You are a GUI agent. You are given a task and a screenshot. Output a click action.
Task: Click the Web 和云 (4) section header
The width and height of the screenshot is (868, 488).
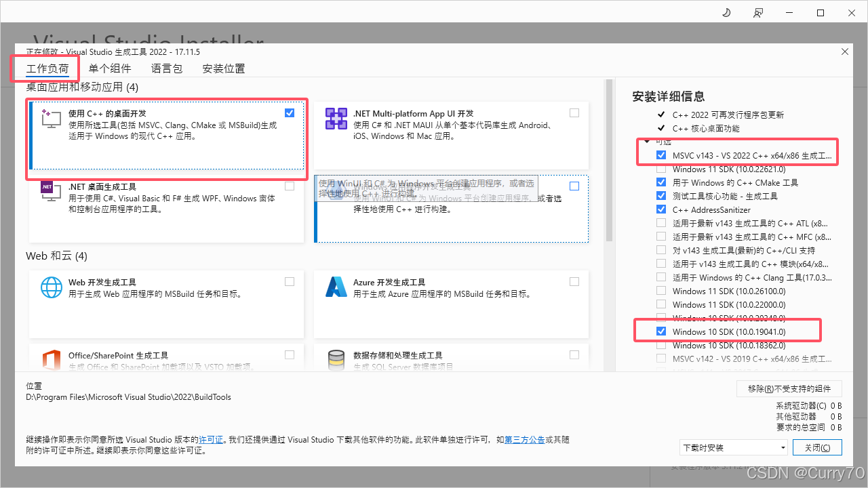pyautogui.click(x=57, y=256)
